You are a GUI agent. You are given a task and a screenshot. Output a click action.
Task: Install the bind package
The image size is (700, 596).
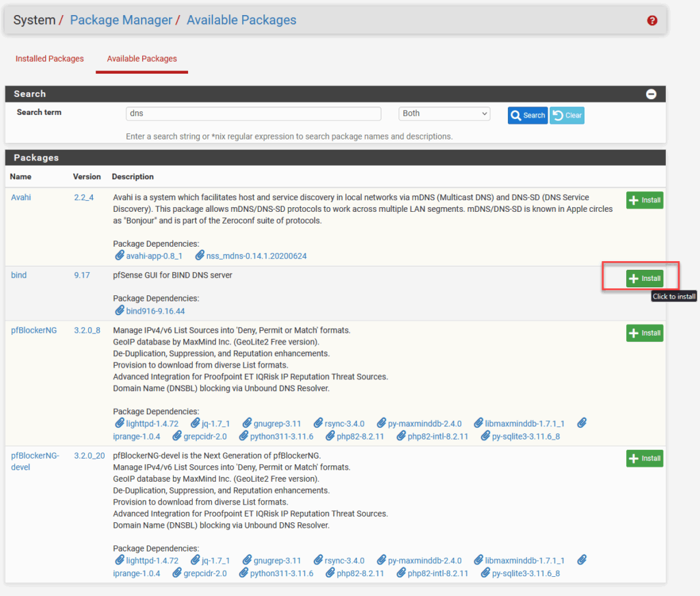pos(645,278)
